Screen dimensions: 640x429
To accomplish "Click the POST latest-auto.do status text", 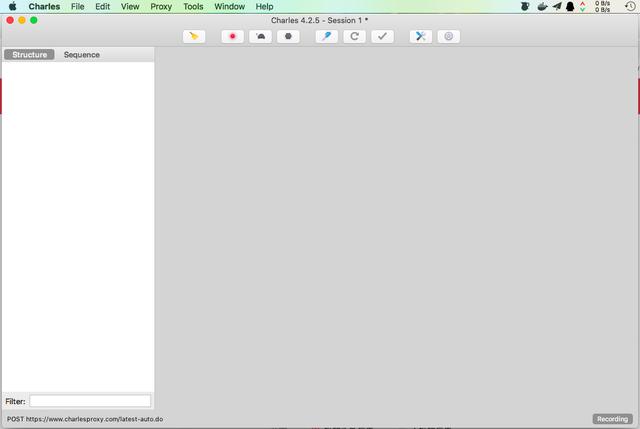I will (x=85, y=419).
